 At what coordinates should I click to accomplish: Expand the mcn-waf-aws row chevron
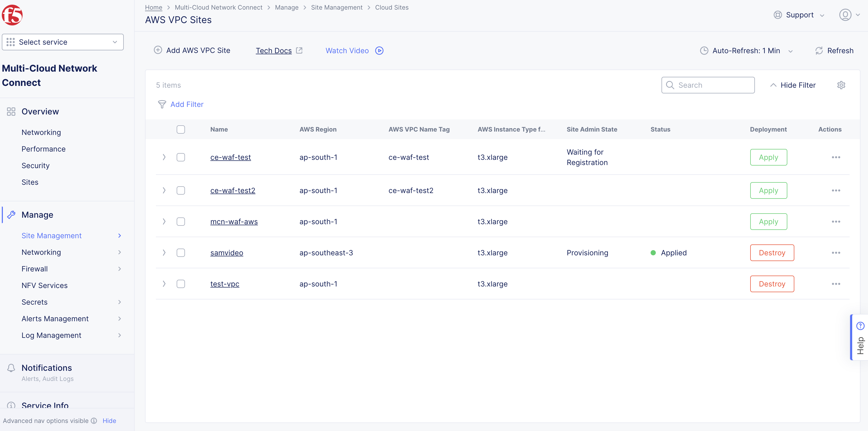[164, 221]
